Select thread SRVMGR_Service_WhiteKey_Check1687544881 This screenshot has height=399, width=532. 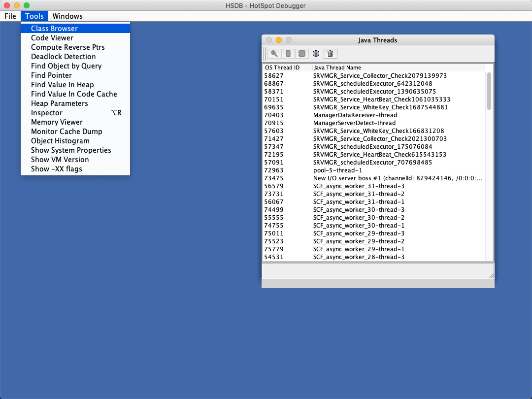(374, 107)
